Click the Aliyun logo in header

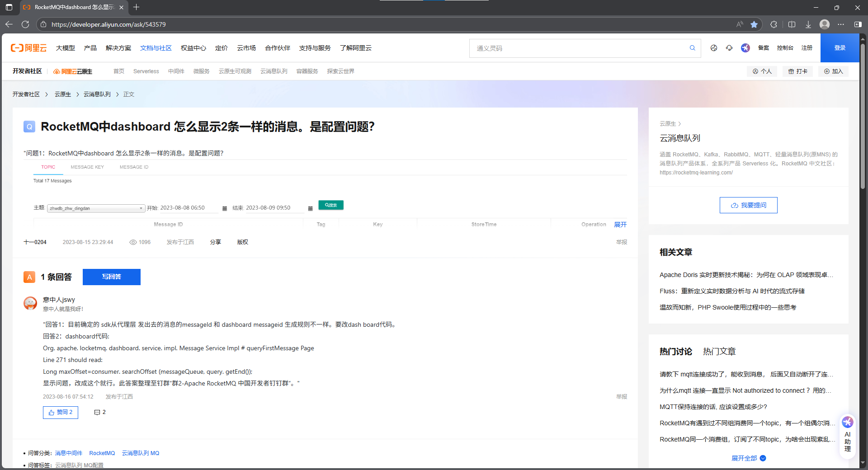click(x=29, y=48)
